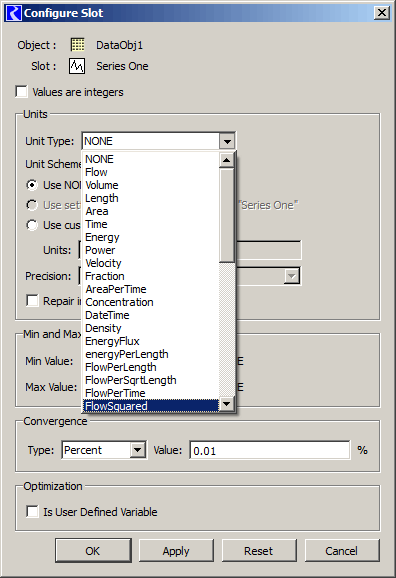Choose Fraction in the list
Image resolution: width=396 pixels, height=578 pixels.
(150, 276)
